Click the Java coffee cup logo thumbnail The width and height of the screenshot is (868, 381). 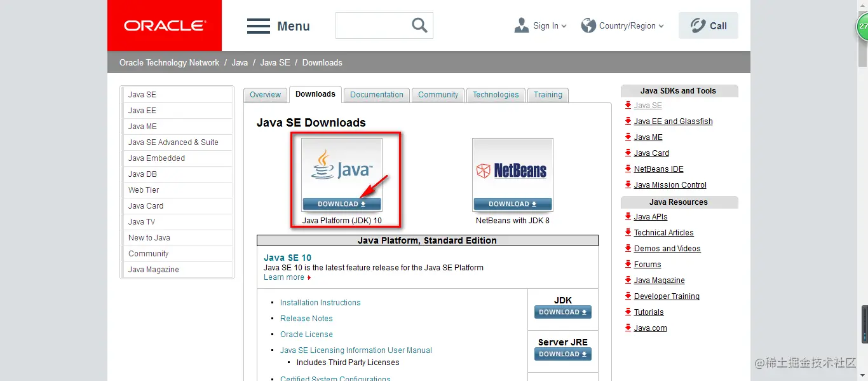point(342,168)
